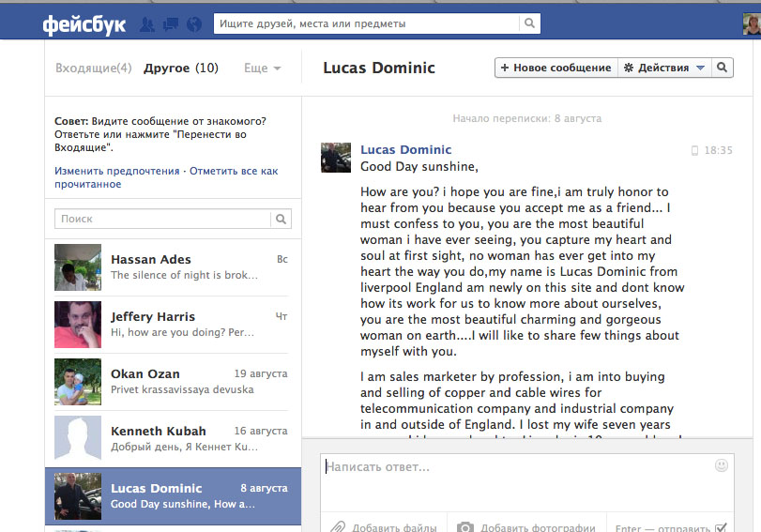Focus the Поиск messages search field
Viewport: 761px width, 532px height.
click(x=162, y=219)
